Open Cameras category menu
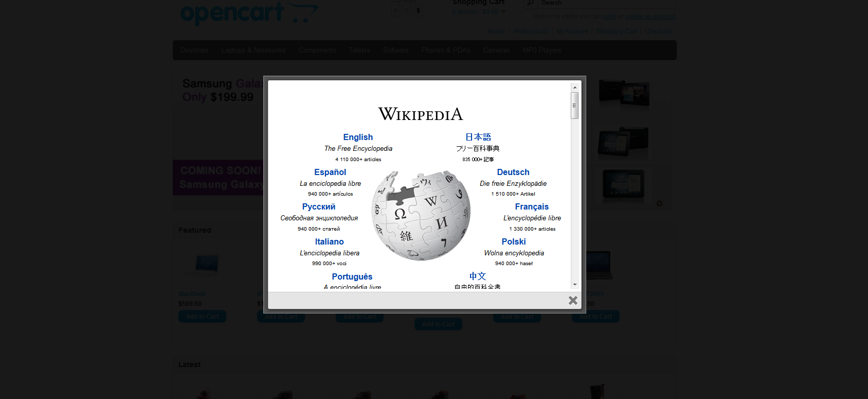The image size is (868, 399). coord(496,50)
